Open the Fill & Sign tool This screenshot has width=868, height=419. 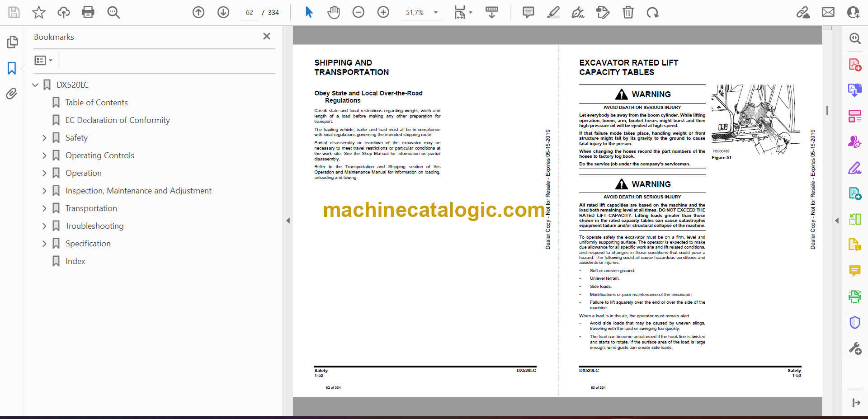854,168
